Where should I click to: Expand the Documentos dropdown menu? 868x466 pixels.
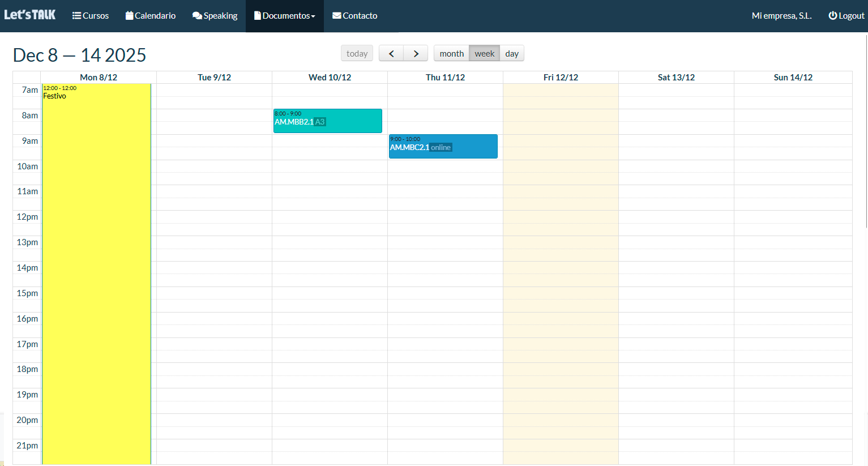pos(284,16)
